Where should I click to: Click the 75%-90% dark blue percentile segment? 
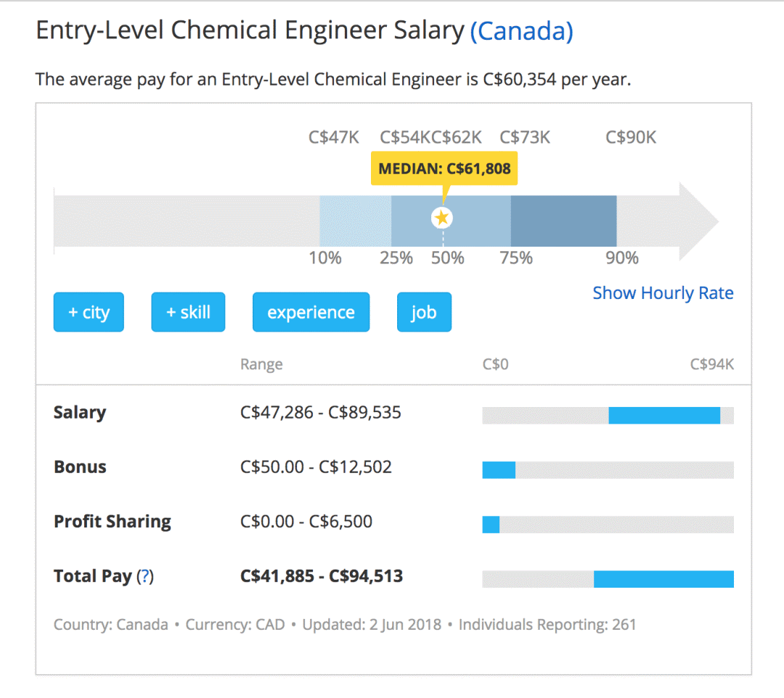tap(563, 221)
